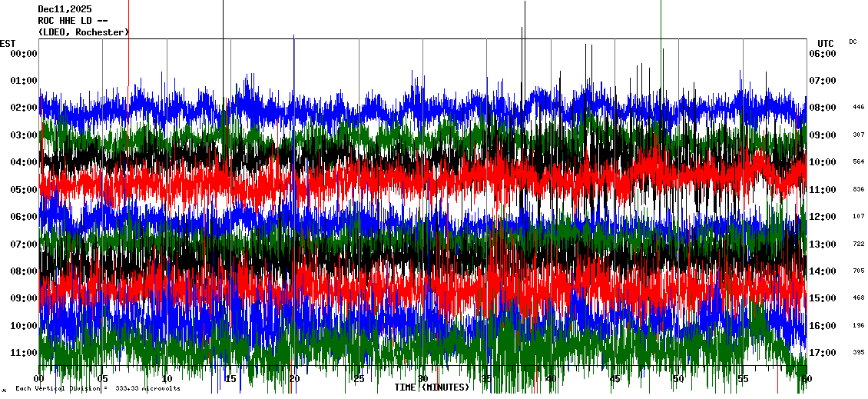
Task: Click the 45 minute axis tick label
Action: tap(615, 379)
